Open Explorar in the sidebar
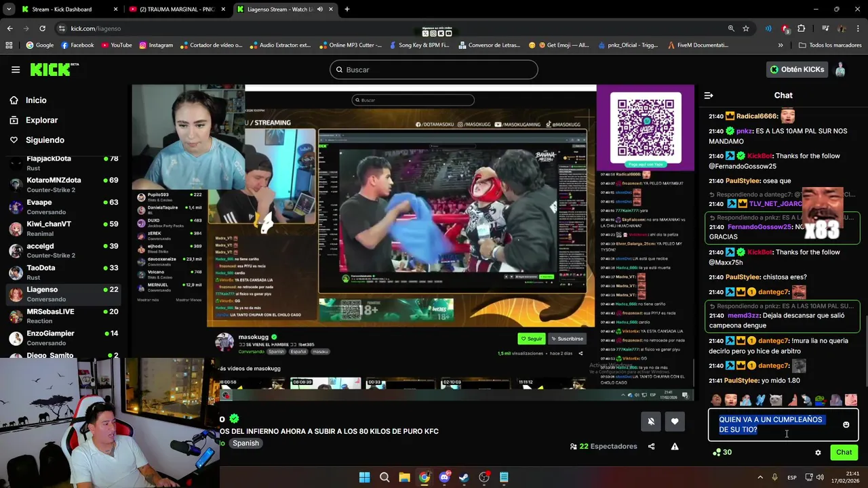This screenshot has height=488, width=868. (41, 120)
